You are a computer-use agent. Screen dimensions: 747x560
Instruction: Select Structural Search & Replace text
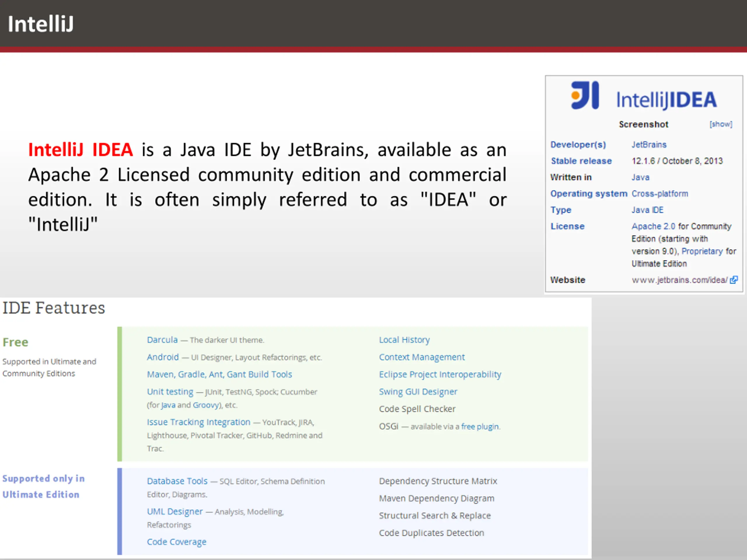click(x=434, y=515)
